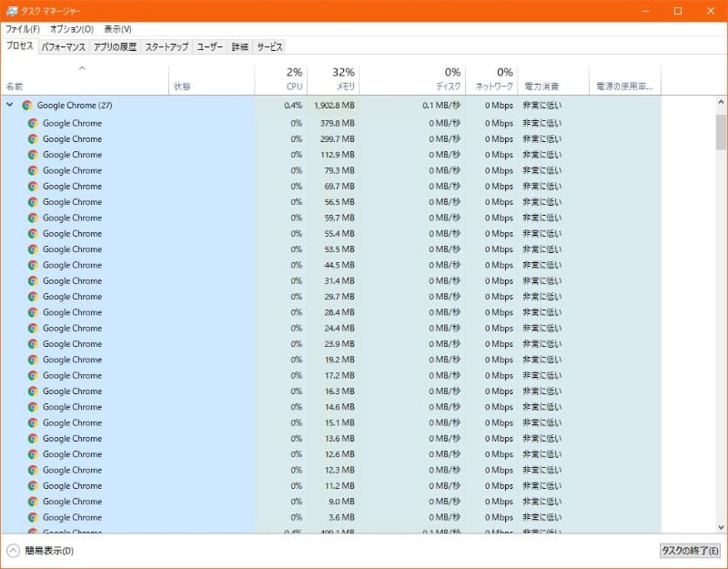
Task: Open the オプション(O) menu
Action: pos(72,29)
